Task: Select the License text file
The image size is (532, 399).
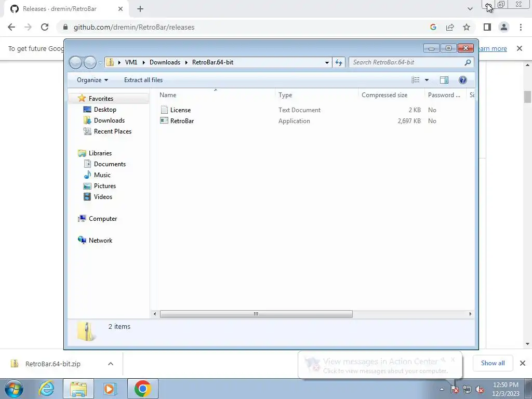Action: (180, 110)
